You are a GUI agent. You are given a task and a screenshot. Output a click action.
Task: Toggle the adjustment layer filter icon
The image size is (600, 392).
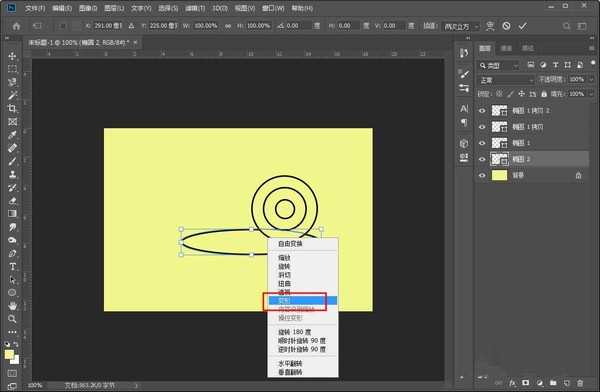(543, 65)
